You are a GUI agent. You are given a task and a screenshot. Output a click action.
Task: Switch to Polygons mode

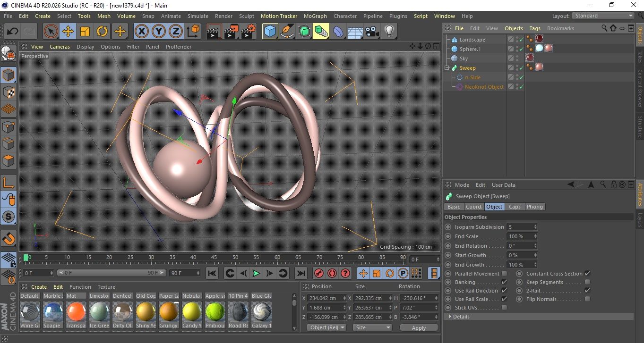pos(9,160)
